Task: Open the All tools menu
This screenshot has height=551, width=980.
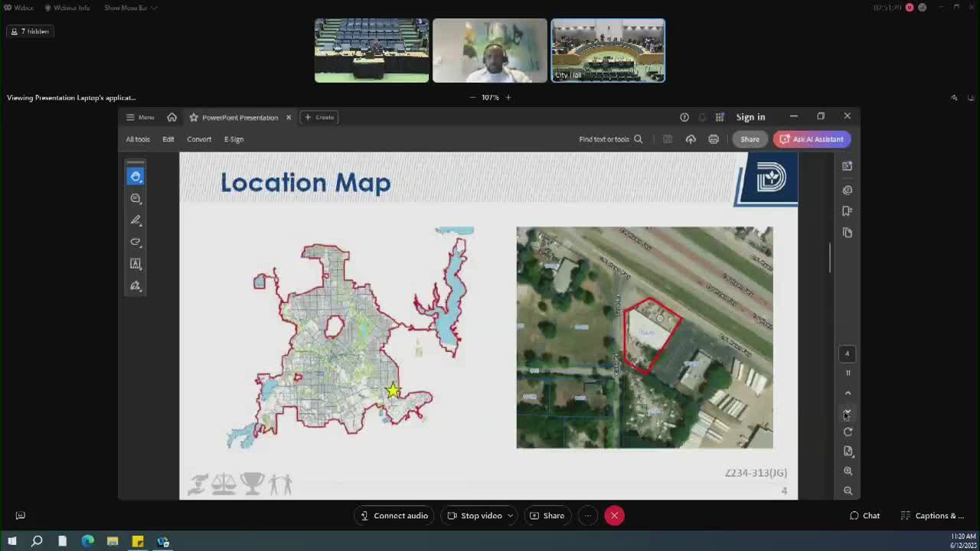Action: pyautogui.click(x=138, y=139)
